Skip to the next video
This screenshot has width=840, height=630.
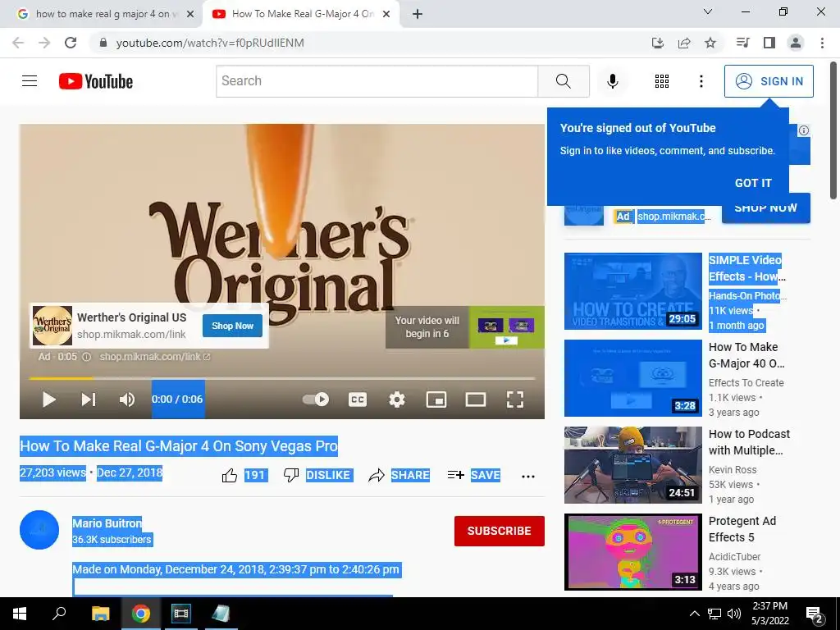tap(89, 399)
